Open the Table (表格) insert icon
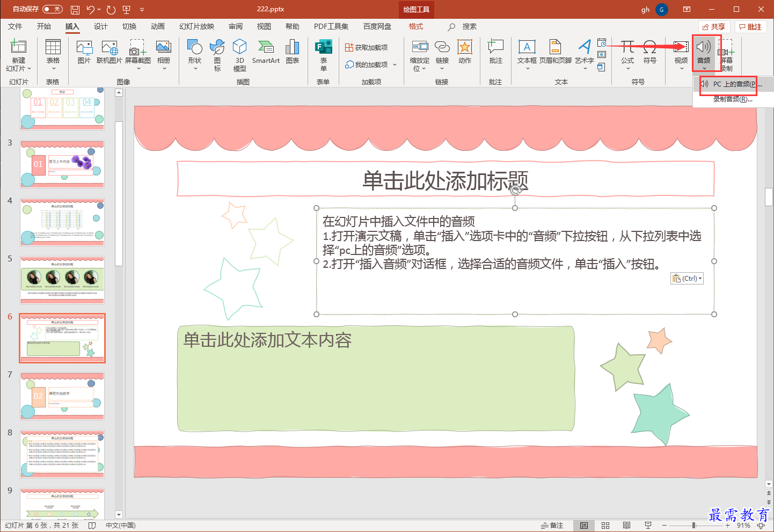The height and width of the screenshot is (532, 774). tap(53, 47)
